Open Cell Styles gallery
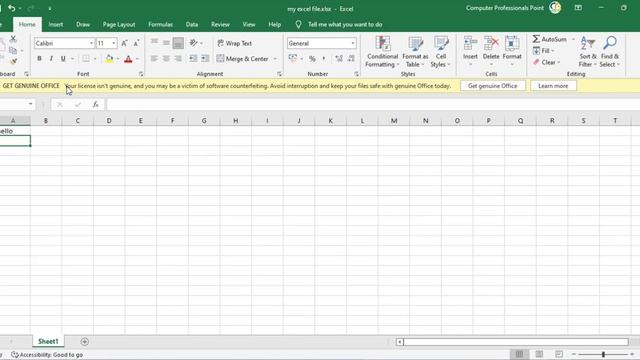The width and height of the screenshot is (640, 360). [x=440, y=52]
